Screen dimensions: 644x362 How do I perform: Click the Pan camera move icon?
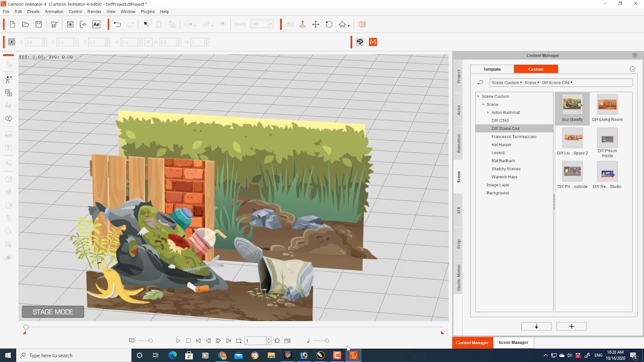316,25
